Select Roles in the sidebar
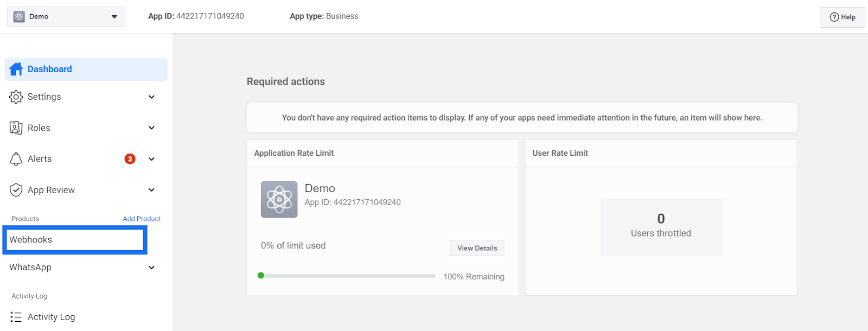Screen dimensions: 868x331 click(39, 128)
